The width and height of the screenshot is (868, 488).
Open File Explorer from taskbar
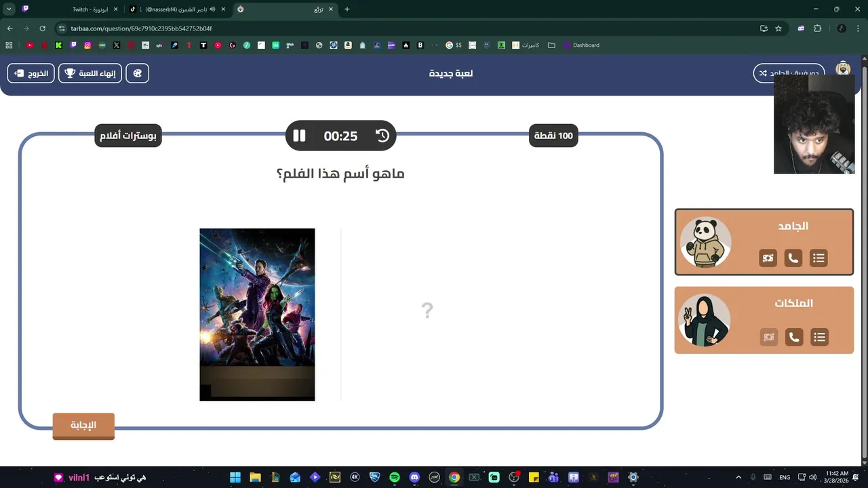pos(255,477)
